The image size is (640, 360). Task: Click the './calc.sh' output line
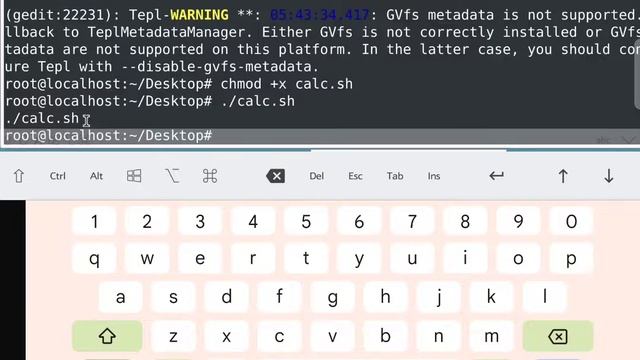click(42, 118)
